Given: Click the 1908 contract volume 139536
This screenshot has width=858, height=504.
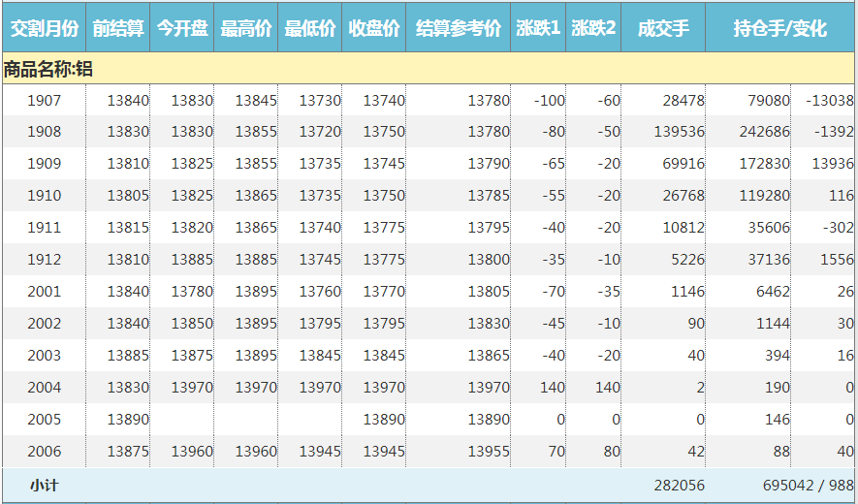Looking at the screenshot, I should point(679,132).
